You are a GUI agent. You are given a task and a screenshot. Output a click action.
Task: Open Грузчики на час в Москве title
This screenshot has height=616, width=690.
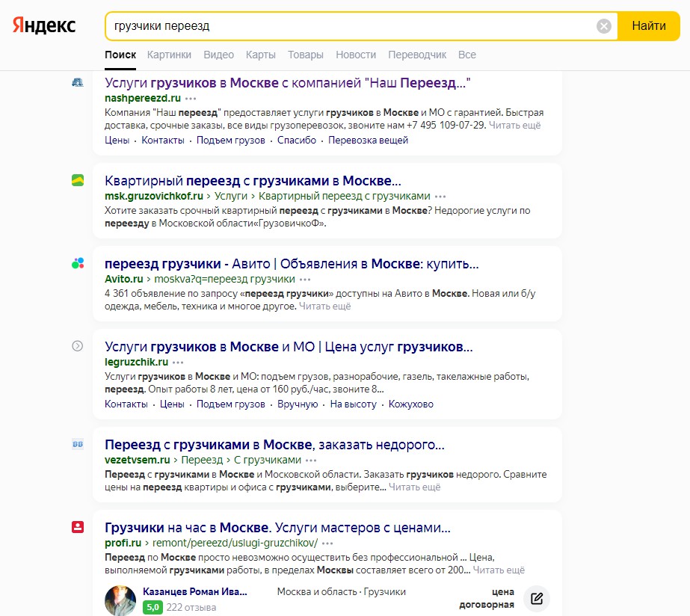click(x=277, y=528)
